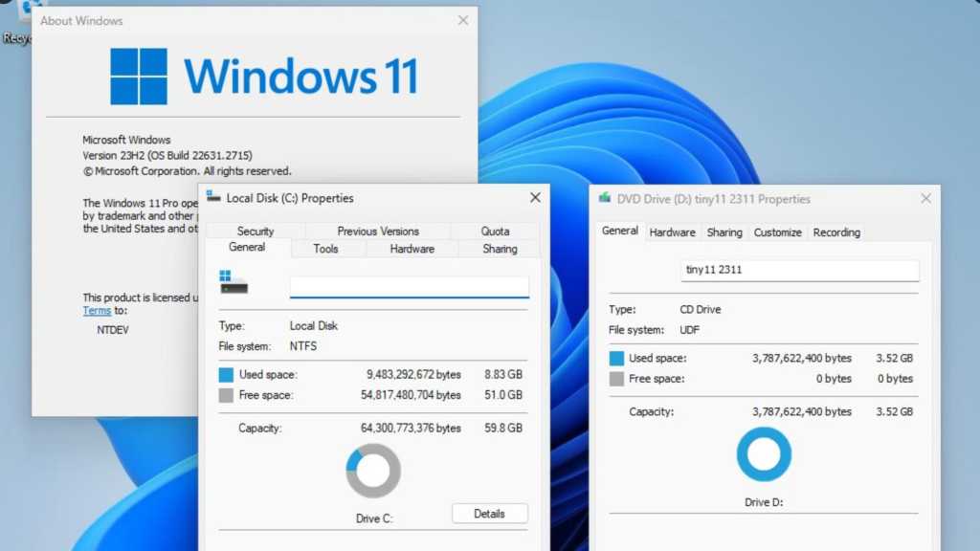Click the Local Disk title bar drive icon
Viewport: 980px width, 551px height.
[x=213, y=197]
